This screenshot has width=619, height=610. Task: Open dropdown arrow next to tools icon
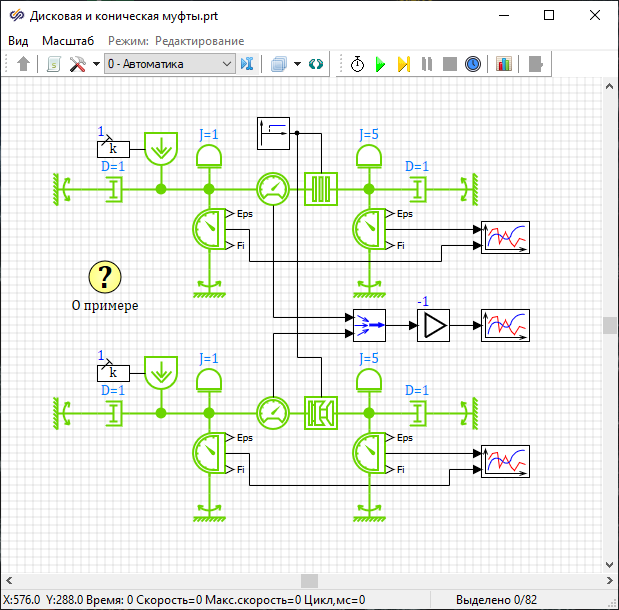click(96, 64)
